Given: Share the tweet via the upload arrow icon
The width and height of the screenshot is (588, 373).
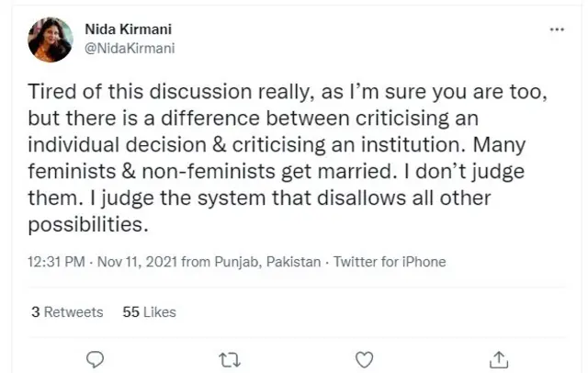Looking at the screenshot, I should coord(499,358).
